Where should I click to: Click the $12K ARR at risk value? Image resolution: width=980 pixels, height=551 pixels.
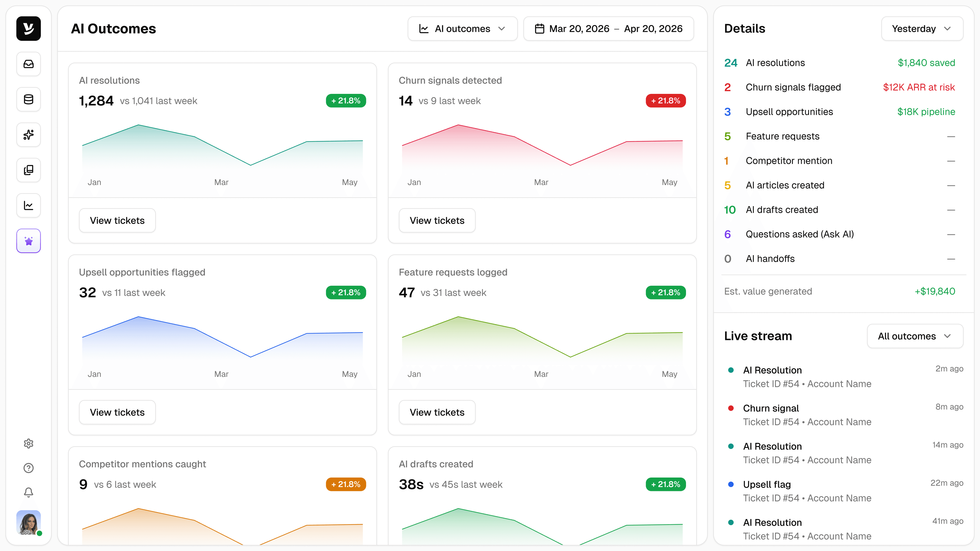point(919,87)
